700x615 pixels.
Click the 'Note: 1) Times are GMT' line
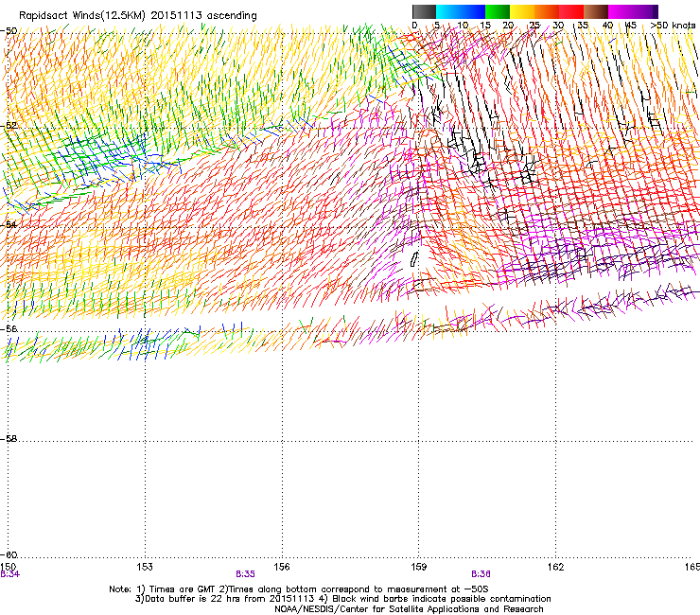pos(299,589)
